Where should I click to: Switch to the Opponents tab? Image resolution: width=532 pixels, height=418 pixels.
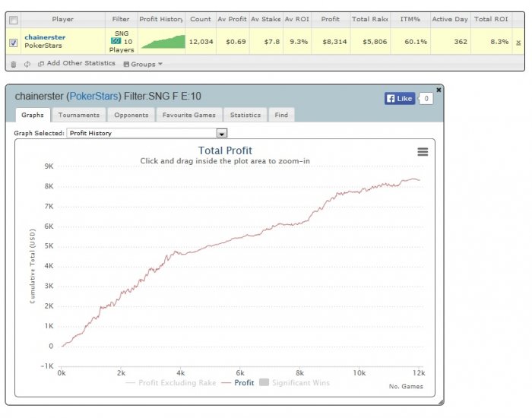131,115
